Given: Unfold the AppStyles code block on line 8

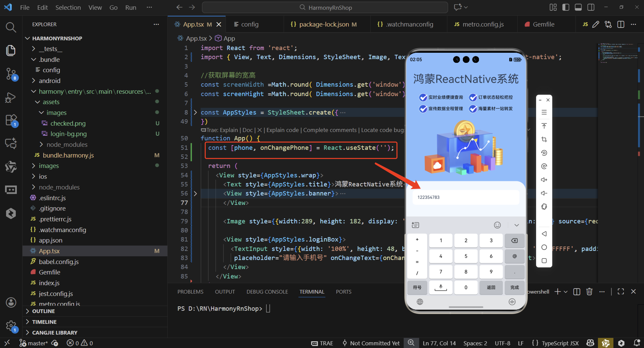Looking at the screenshot, I should (x=195, y=112).
